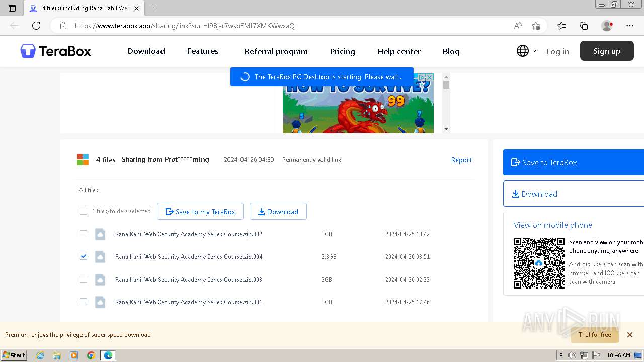Go to Referral program page
Screen dimensions: 644x362
tap(276, 52)
